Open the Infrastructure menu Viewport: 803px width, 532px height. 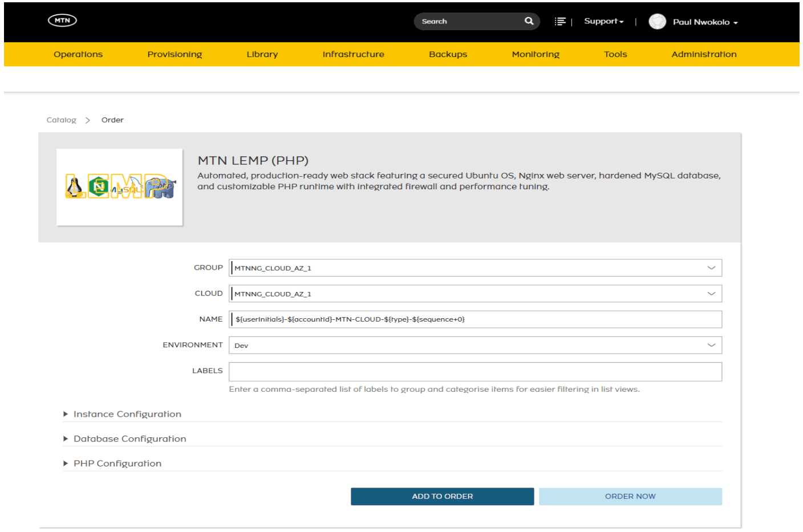(353, 54)
